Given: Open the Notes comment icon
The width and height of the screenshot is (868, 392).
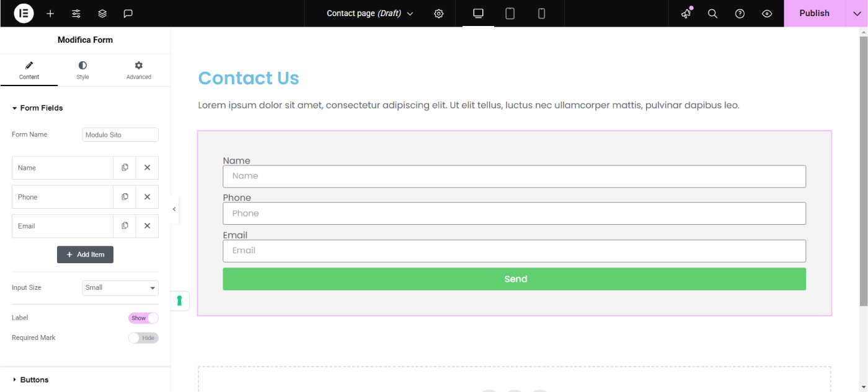Looking at the screenshot, I should click(128, 14).
